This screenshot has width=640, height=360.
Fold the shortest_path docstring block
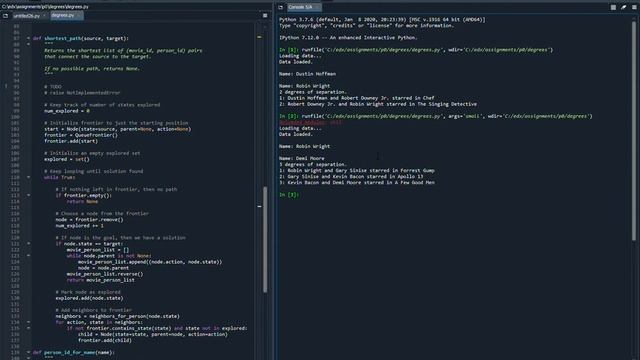[28, 44]
